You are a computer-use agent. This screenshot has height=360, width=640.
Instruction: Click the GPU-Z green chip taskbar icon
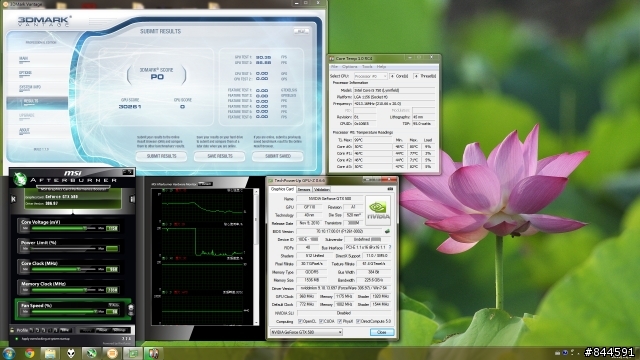click(133, 353)
